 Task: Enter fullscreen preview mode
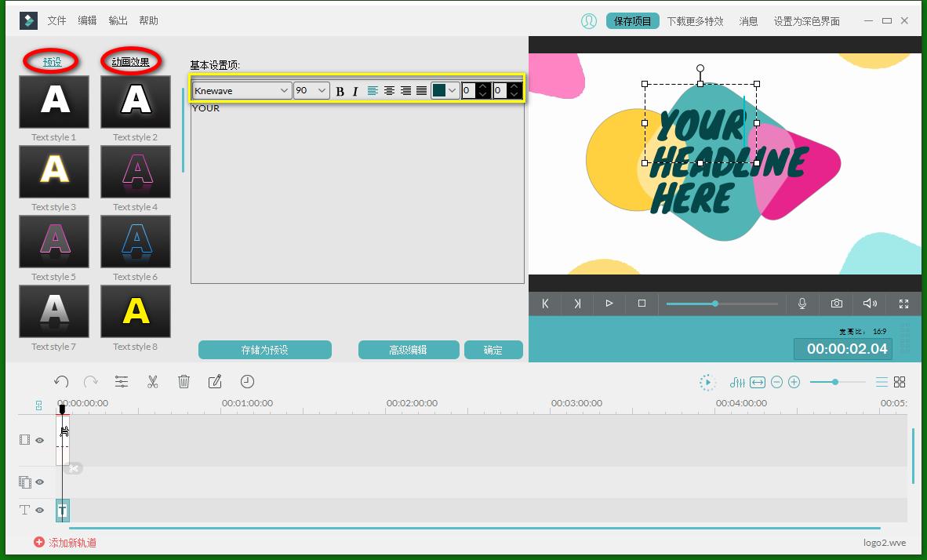pyautogui.click(x=903, y=304)
